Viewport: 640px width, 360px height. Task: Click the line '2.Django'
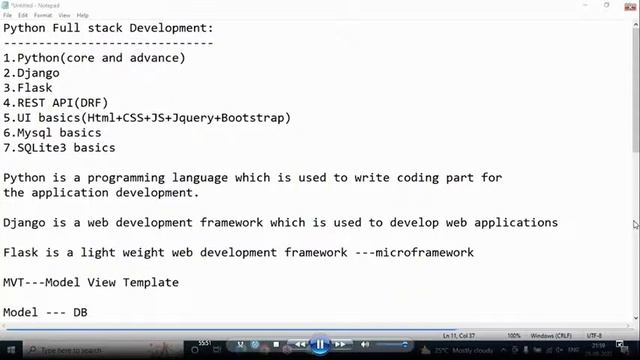[x=31, y=73]
